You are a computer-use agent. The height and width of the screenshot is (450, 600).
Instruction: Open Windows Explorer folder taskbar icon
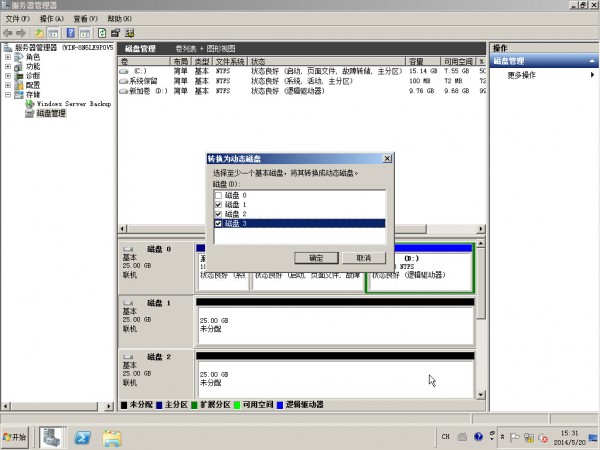pos(112,438)
